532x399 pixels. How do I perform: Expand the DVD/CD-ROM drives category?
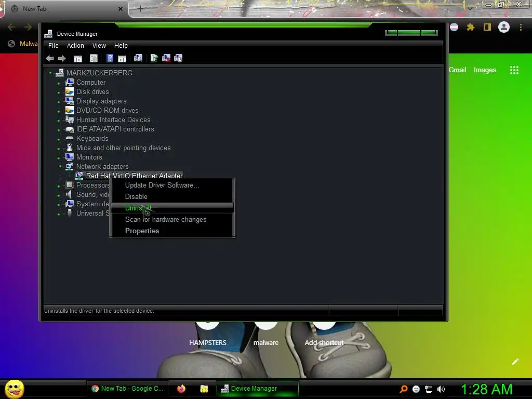tap(59, 111)
